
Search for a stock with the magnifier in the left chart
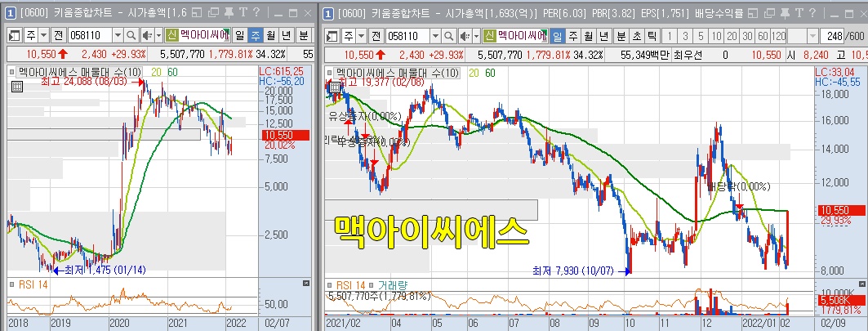pos(131,36)
